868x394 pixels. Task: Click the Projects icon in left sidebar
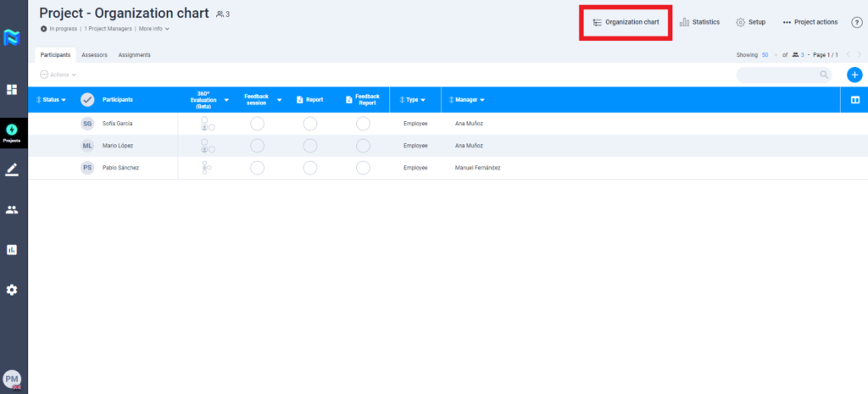13,131
